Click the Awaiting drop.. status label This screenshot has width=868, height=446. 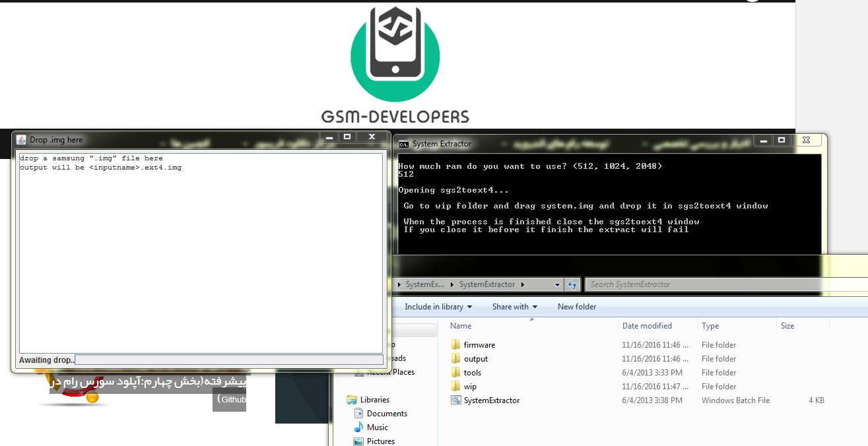pos(47,360)
